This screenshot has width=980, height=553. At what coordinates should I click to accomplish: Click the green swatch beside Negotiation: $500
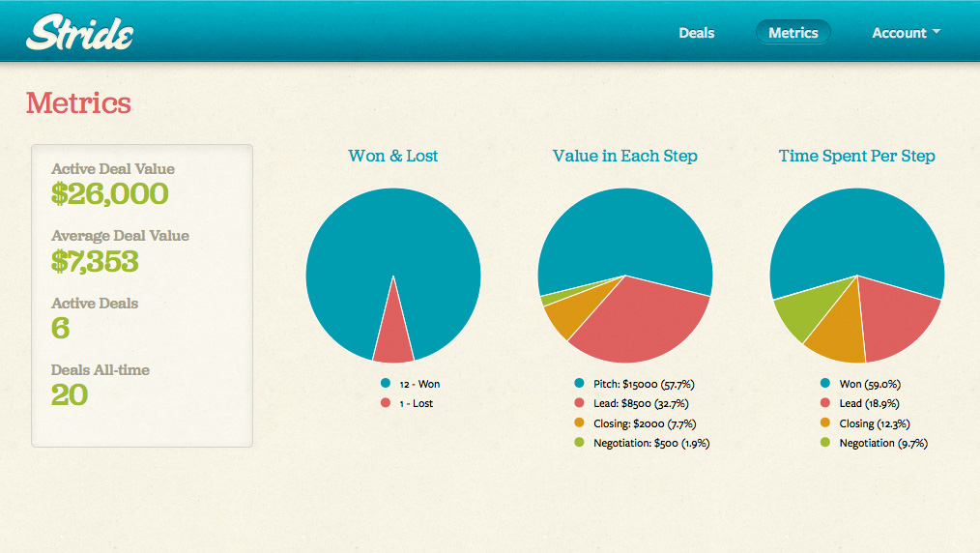pos(579,443)
